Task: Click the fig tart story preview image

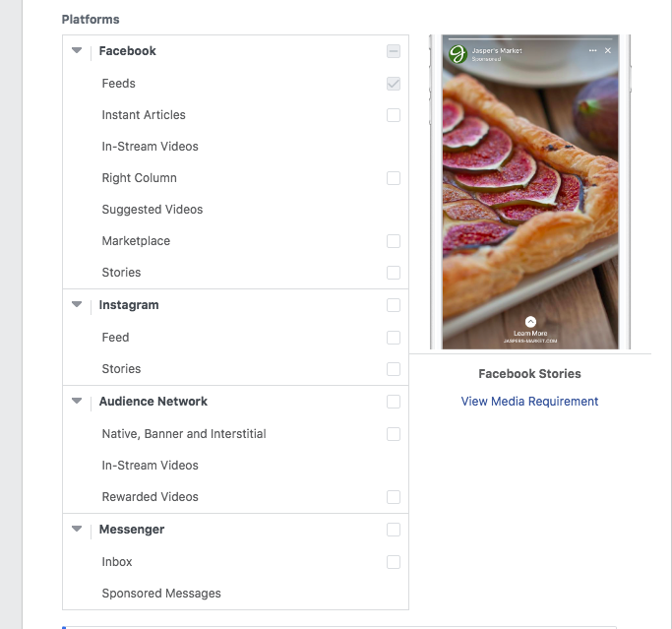Action: [530, 192]
